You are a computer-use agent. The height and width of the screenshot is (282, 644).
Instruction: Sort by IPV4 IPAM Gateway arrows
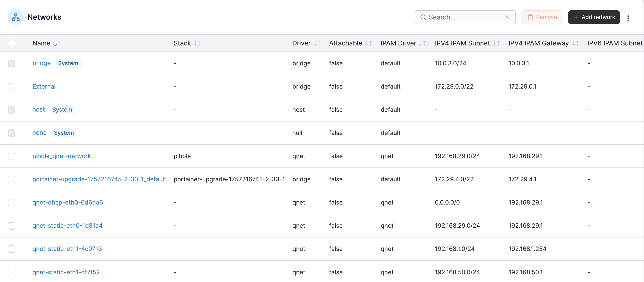point(575,43)
